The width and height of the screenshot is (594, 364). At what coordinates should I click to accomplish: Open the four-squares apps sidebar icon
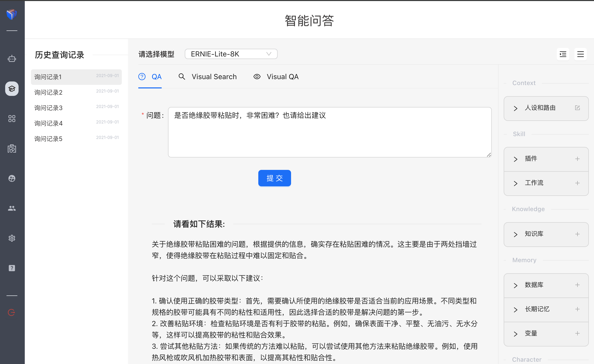coord(12,119)
